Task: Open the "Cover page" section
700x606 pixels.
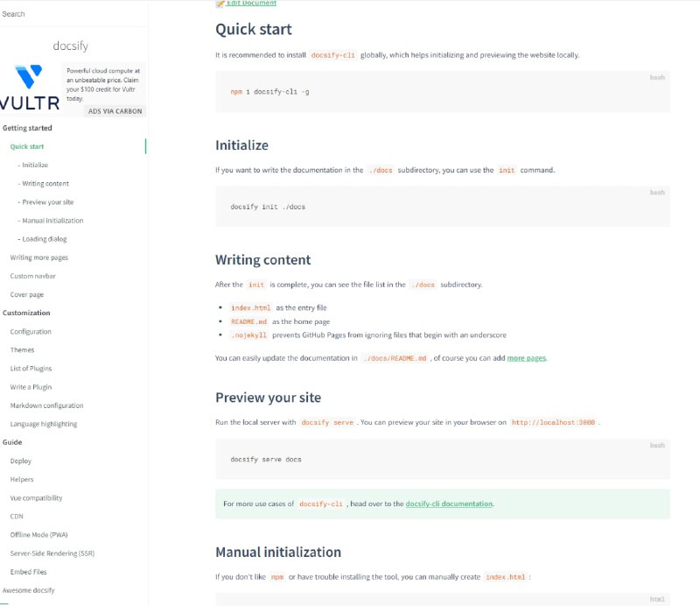Action: [x=28, y=293]
